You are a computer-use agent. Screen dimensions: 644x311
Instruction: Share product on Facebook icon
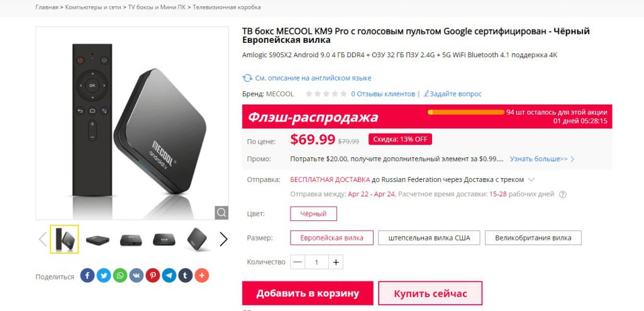pos(87,275)
